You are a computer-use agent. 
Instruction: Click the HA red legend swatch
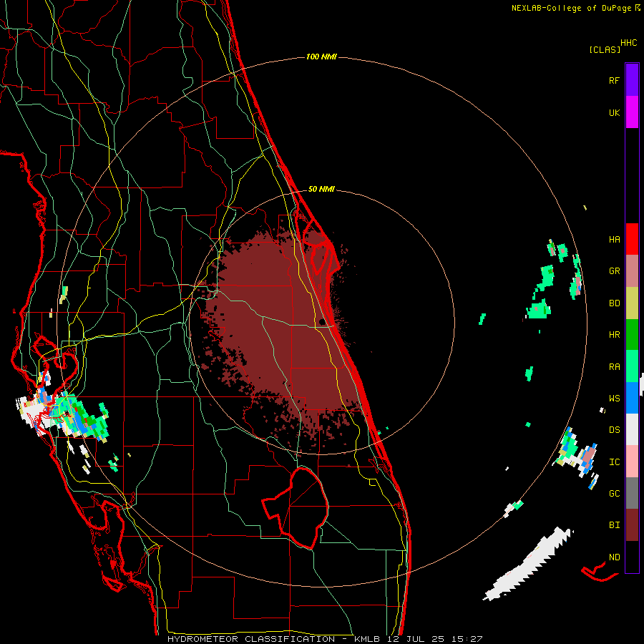coord(632,239)
